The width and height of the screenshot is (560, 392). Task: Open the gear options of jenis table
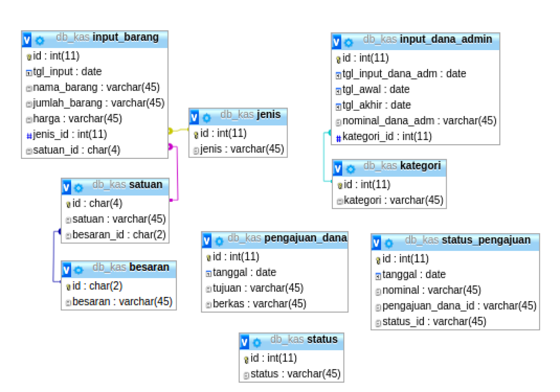(x=207, y=117)
